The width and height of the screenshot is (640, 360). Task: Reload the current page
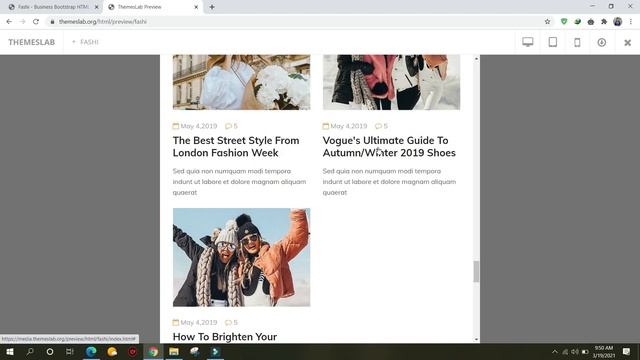(x=36, y=22)
